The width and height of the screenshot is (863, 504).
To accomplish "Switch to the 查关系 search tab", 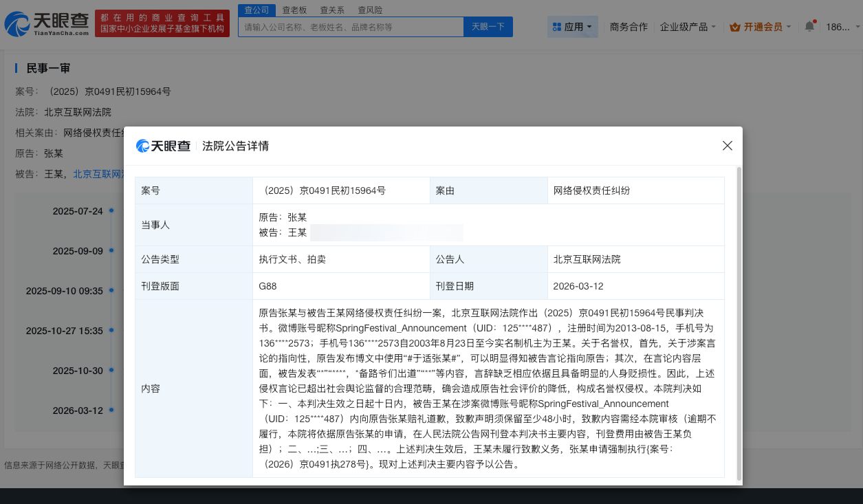I will pyautogui.click(x=333, y=10).
